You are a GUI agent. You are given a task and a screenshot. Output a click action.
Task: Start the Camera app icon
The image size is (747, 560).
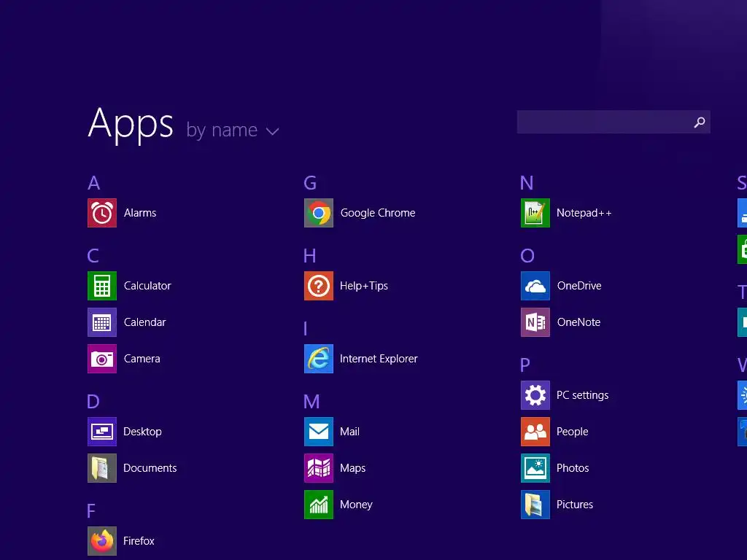click(x=102, y=359)
